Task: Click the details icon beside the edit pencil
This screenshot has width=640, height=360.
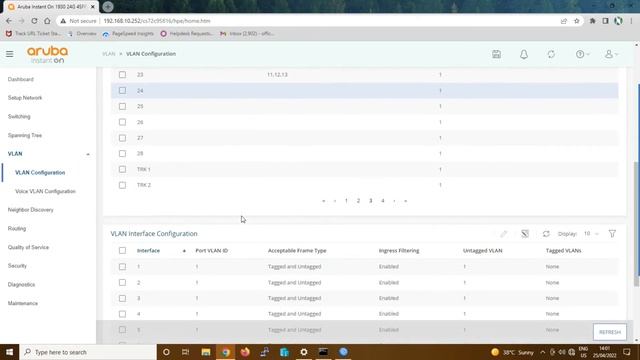Action: coord(525,234)
